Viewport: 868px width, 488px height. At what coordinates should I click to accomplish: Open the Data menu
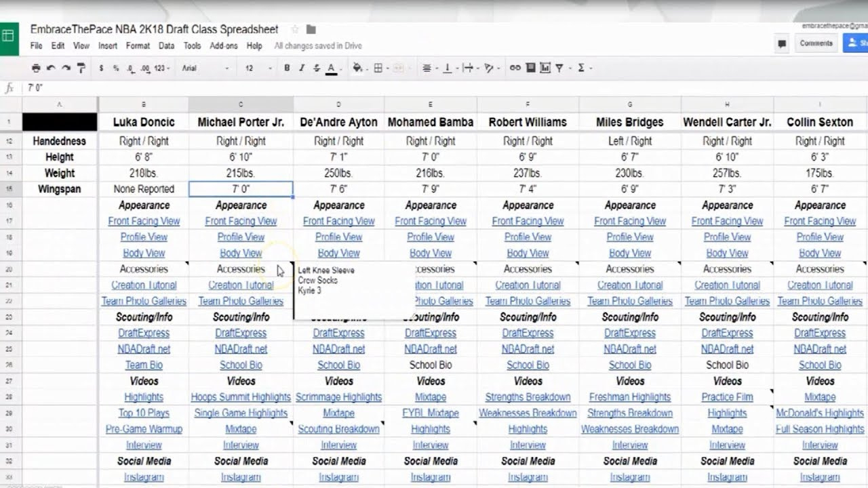[x=166, y=46]
